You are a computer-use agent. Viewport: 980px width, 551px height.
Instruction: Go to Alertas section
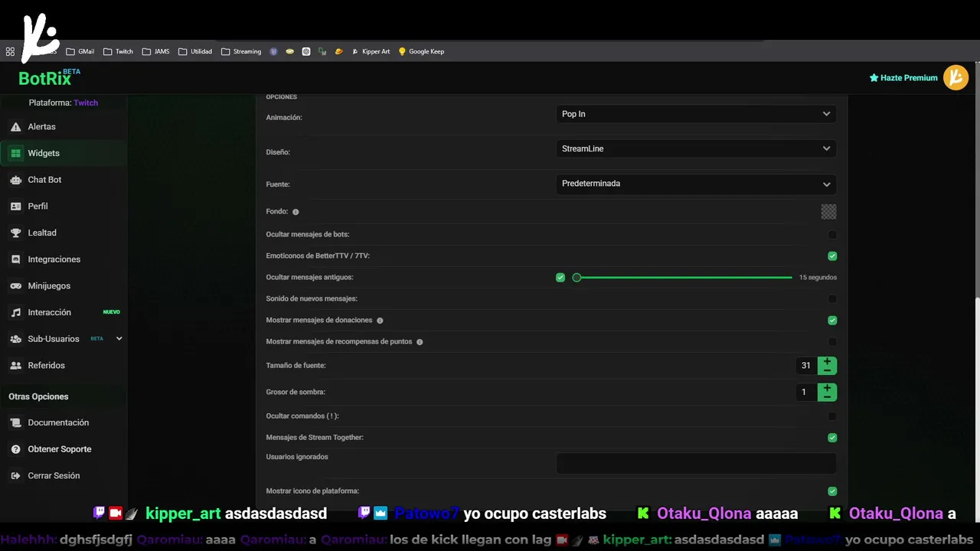point(64,127)
